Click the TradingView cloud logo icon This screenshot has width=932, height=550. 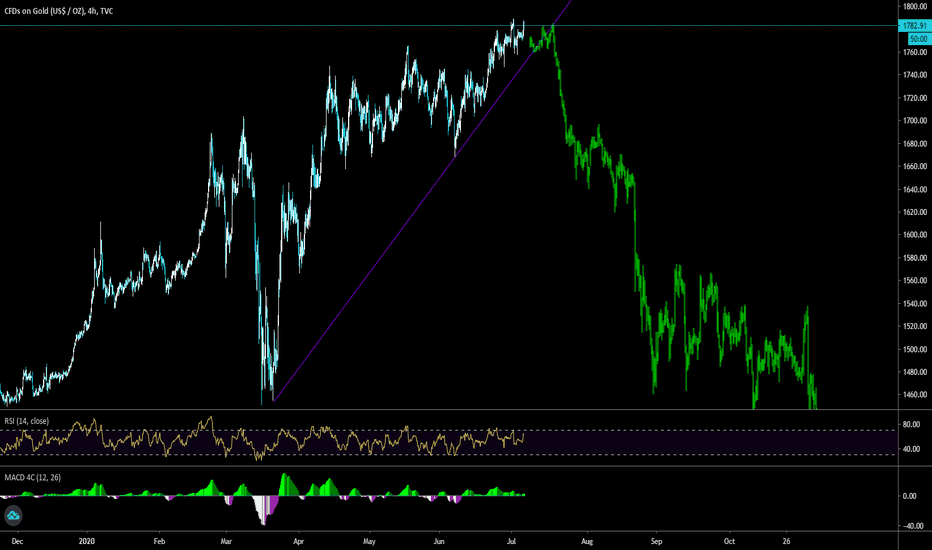click(13, 516)
